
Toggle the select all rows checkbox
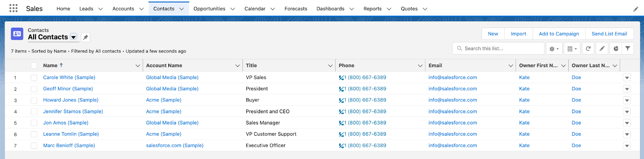tap(34, 65)
